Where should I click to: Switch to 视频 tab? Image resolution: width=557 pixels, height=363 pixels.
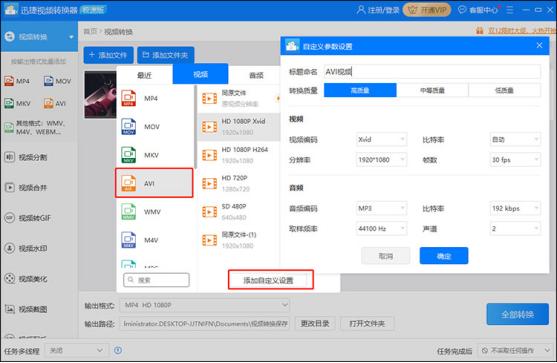pyautogui.click(x=200, y=74)
